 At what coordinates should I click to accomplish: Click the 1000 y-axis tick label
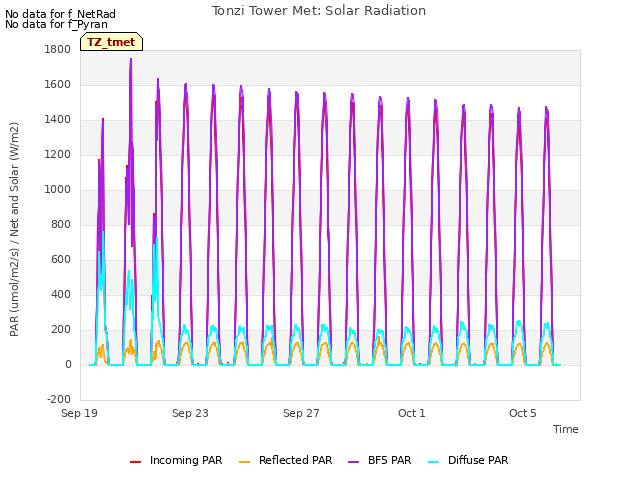coord(58,189)
